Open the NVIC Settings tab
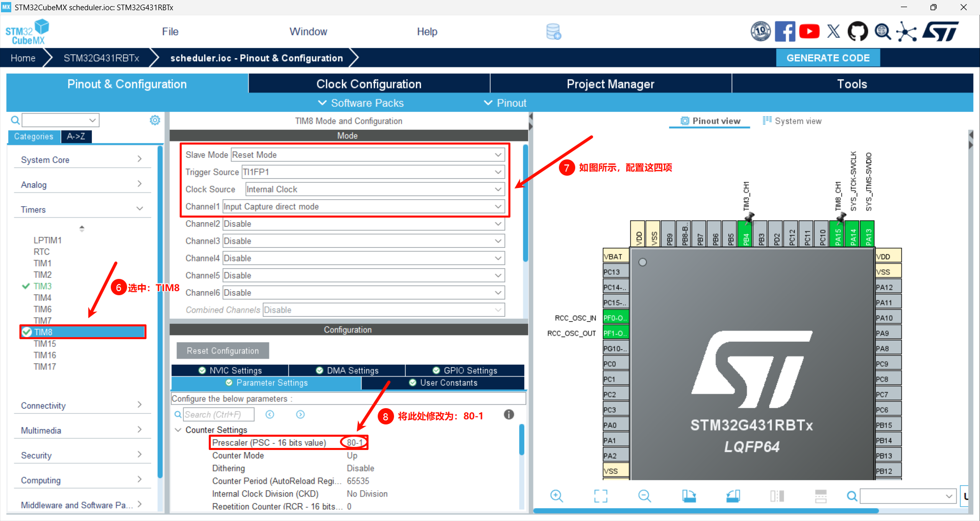980x521 pixels. [230, 370]
